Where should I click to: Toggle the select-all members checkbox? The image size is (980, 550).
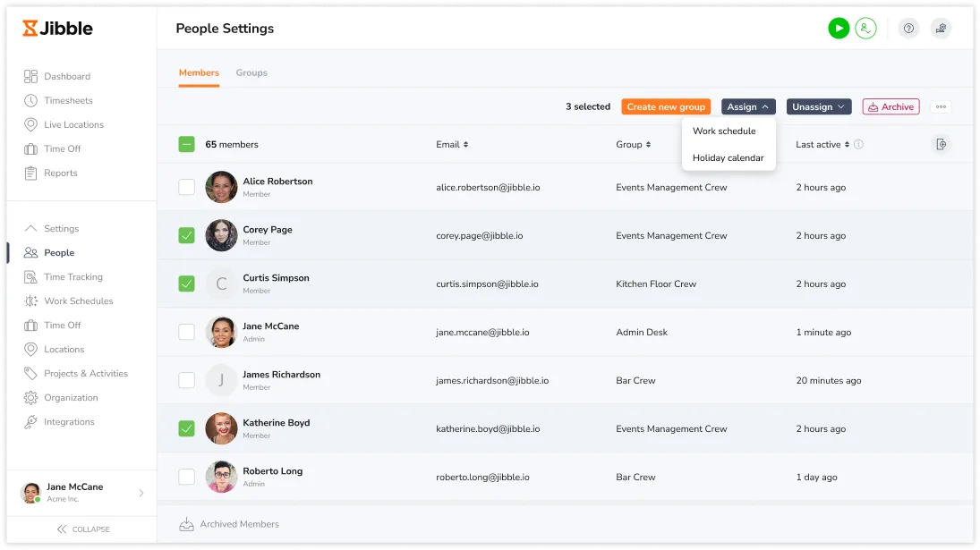pos(186,145)
